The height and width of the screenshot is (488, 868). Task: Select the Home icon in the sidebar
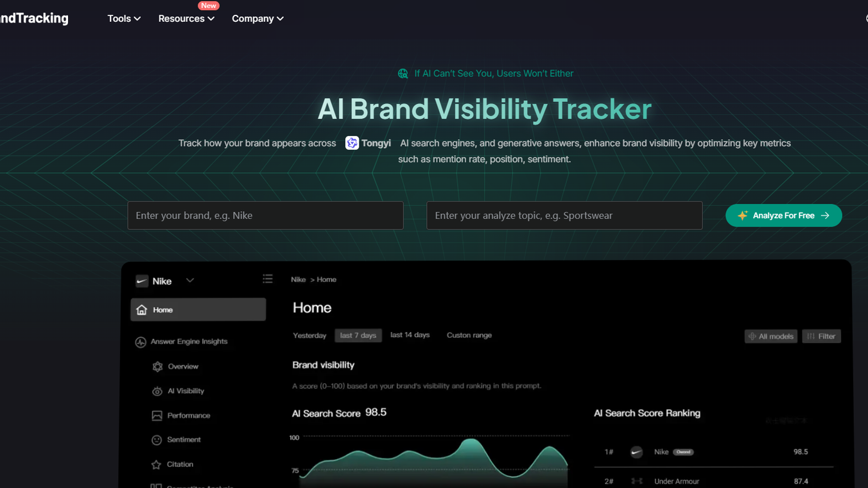141,309
